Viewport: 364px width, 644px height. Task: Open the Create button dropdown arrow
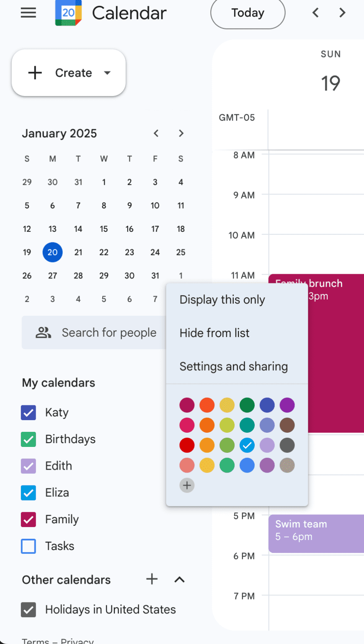click(108, 73)
